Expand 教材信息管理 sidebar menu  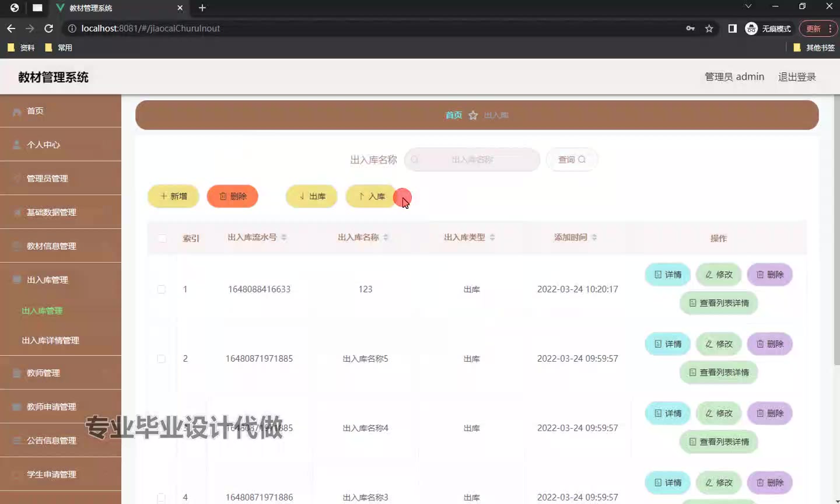point(61,246)
